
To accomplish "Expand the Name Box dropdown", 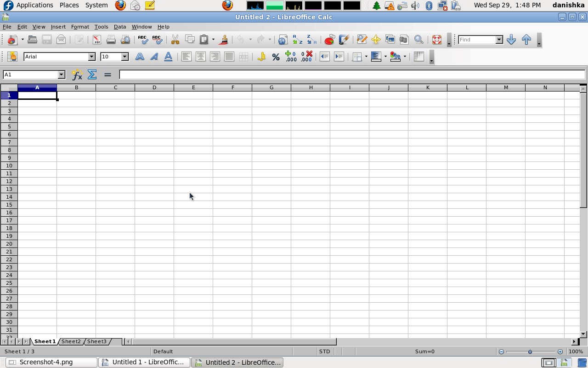I will 61,75.
